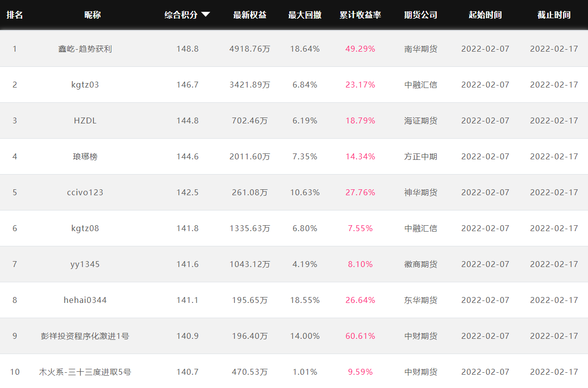Open the kgtz03 nickname
The height and width of the screenshot is (388, 588).
click(x=85, y=85)
